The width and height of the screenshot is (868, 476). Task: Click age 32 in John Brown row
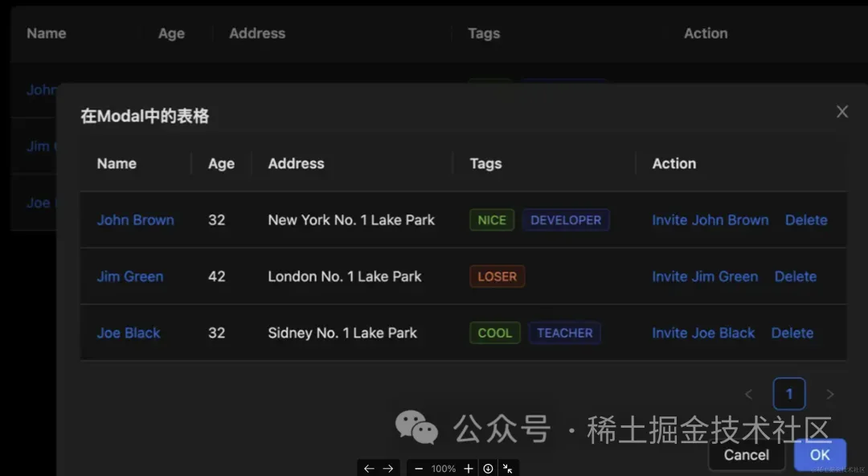tap(216, 220)
